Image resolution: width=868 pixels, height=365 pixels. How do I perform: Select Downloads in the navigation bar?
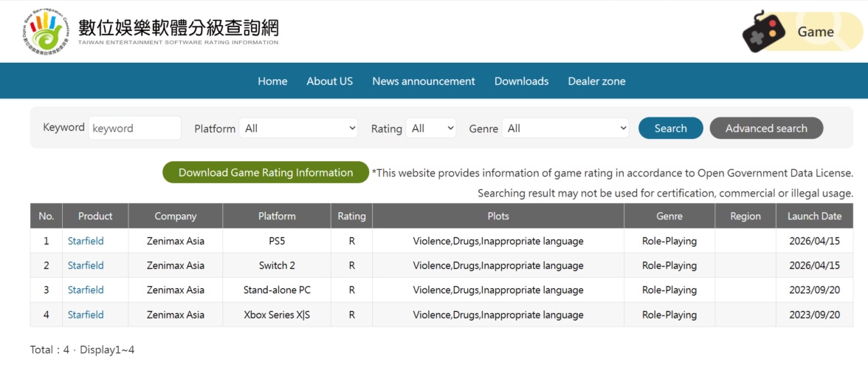[x=521, y=81]
